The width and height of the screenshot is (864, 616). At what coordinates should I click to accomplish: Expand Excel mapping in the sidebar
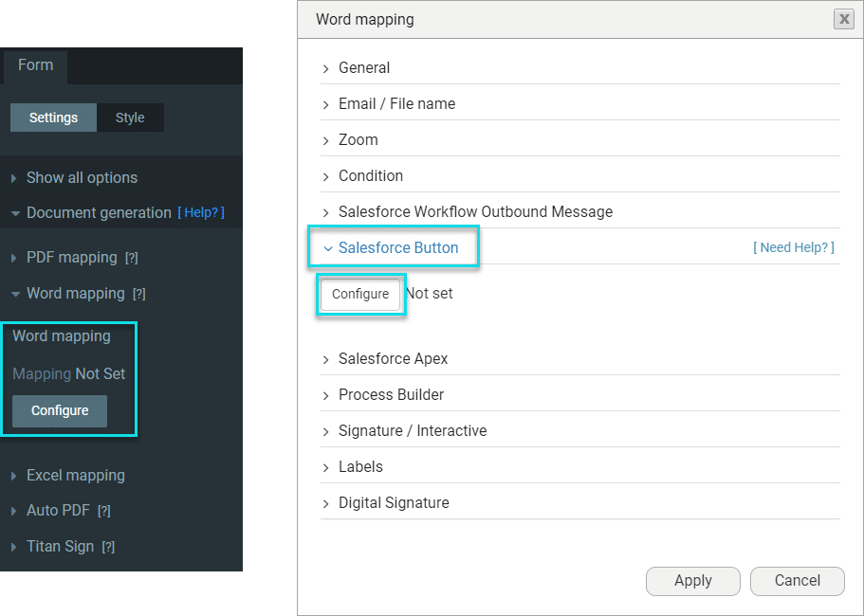coord(75,476)
